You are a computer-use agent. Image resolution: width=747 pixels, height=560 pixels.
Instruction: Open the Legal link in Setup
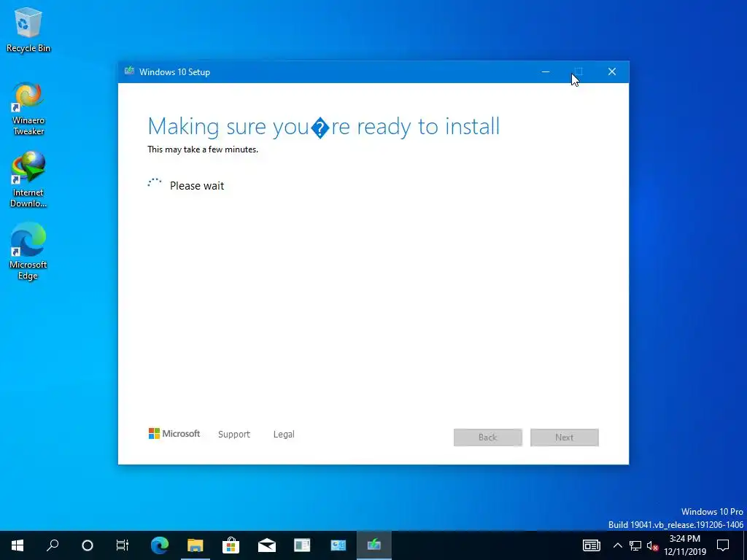tap(284, 435)
